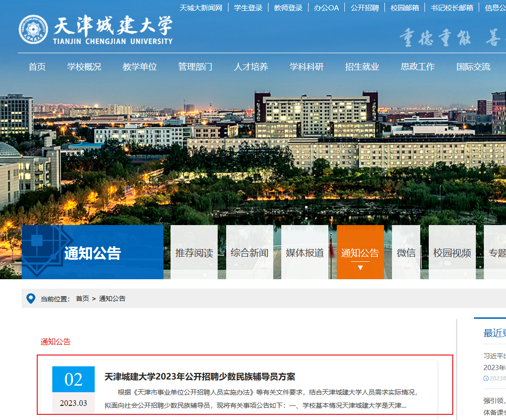This screenshot has width=506, height=420.
Task: Switch to the 推荐阅读 tab
Action: (x=194, y=252)
